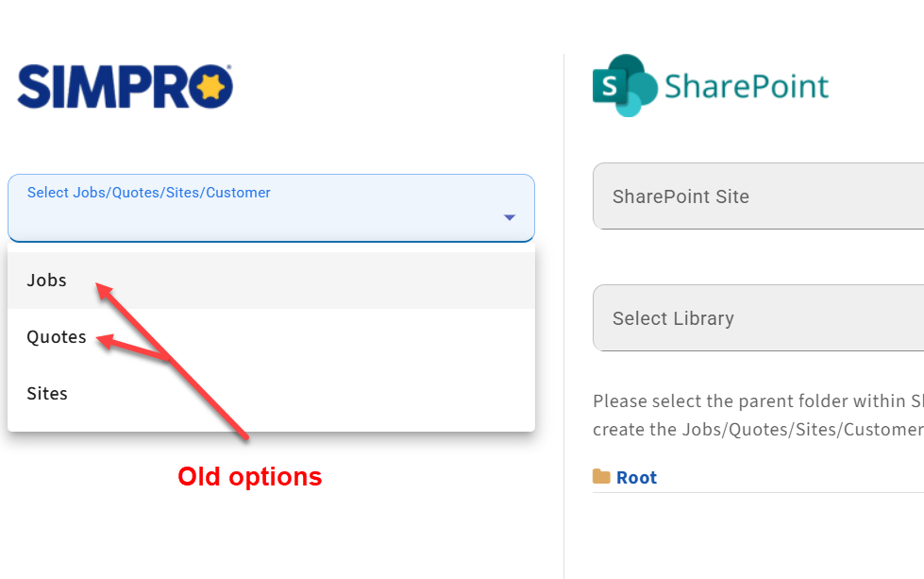Open the SharePoint Site dropdown
This screenshot has height=579, width=924.
click(x=758, y=196)
